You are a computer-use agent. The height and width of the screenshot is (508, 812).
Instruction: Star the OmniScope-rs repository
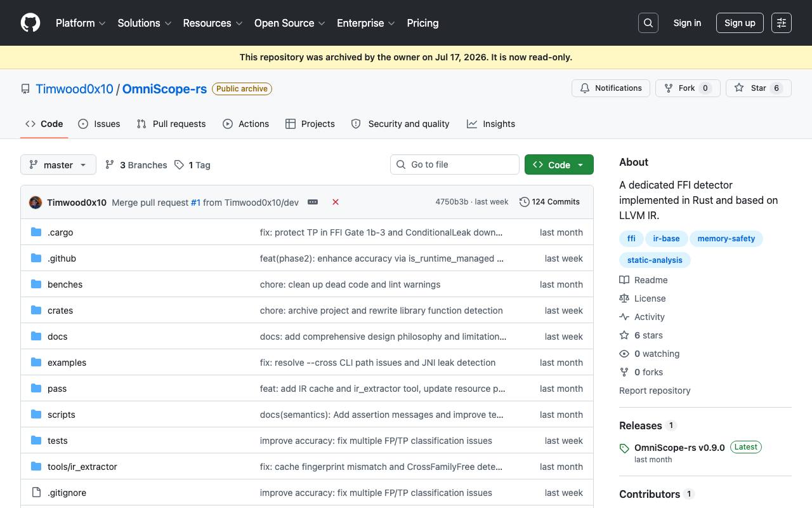pyautogui.click(x=759, y=88)
